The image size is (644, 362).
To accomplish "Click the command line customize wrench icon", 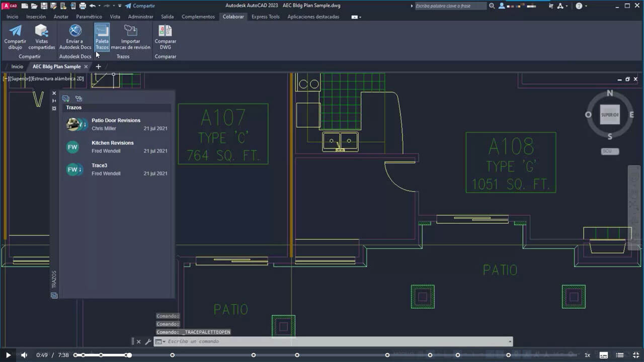I will 148,342.
